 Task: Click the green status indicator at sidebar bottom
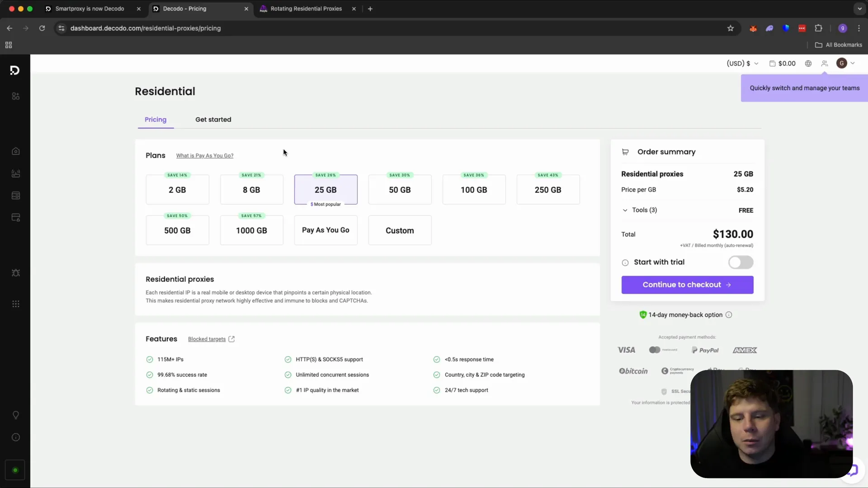(15, 470)
